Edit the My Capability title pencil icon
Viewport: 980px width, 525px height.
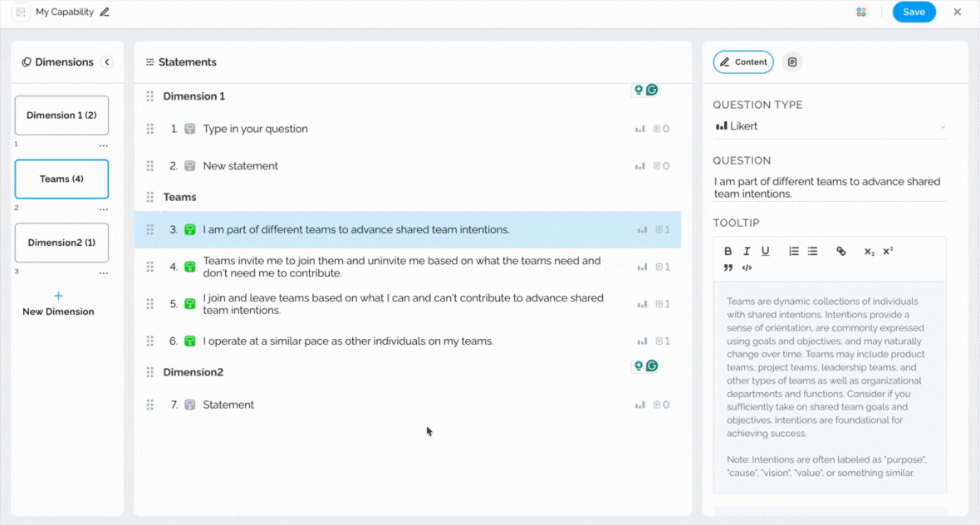click(105, 12)
